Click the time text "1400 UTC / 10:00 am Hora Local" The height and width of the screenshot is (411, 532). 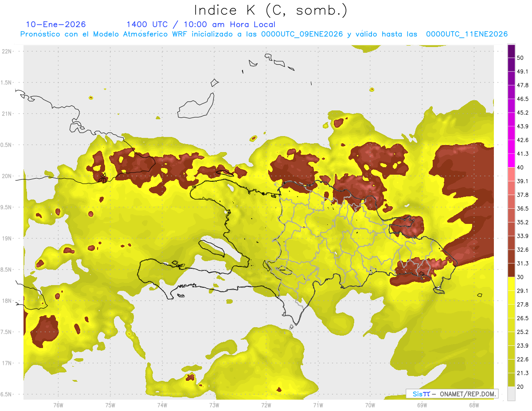click(x=201, y=24)
